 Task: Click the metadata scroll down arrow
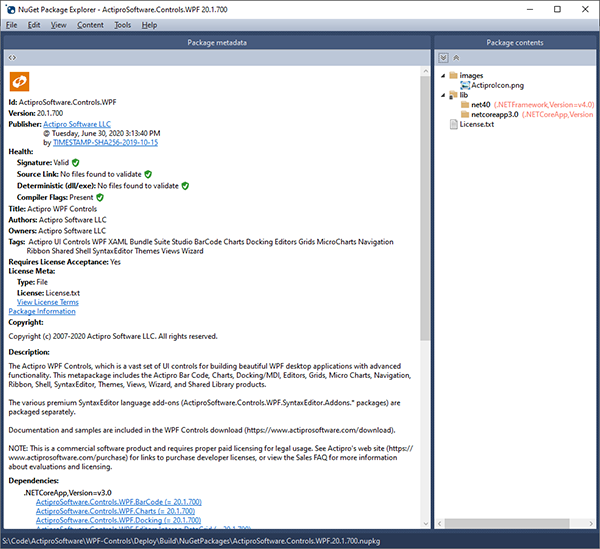(x=425, y=524)
